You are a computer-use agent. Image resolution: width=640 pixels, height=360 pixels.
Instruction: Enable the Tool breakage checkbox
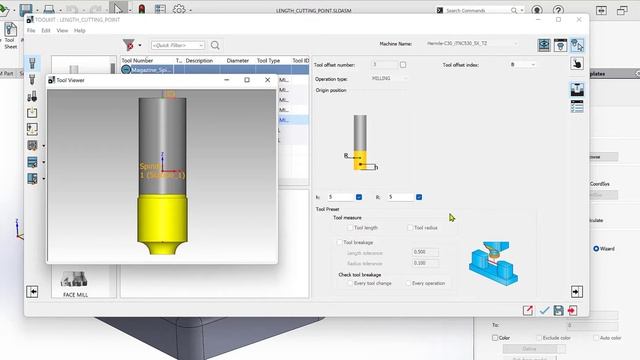click(339, 242)
